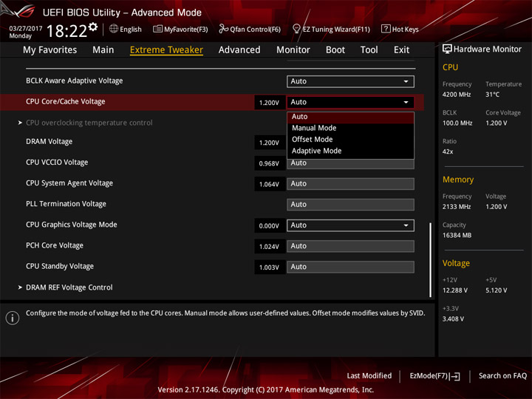Click the English language label
The height and width of the screenshot is (399, 532).
click(131, 30)
